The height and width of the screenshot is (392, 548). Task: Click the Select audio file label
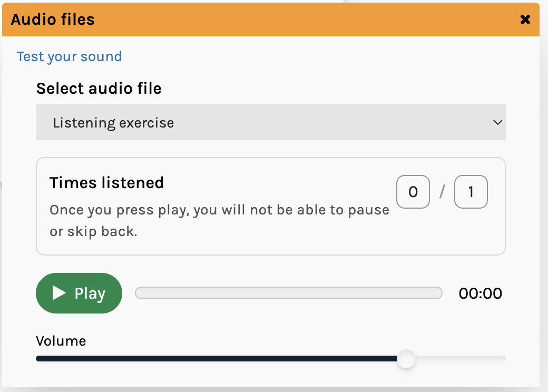coord(99,88)
